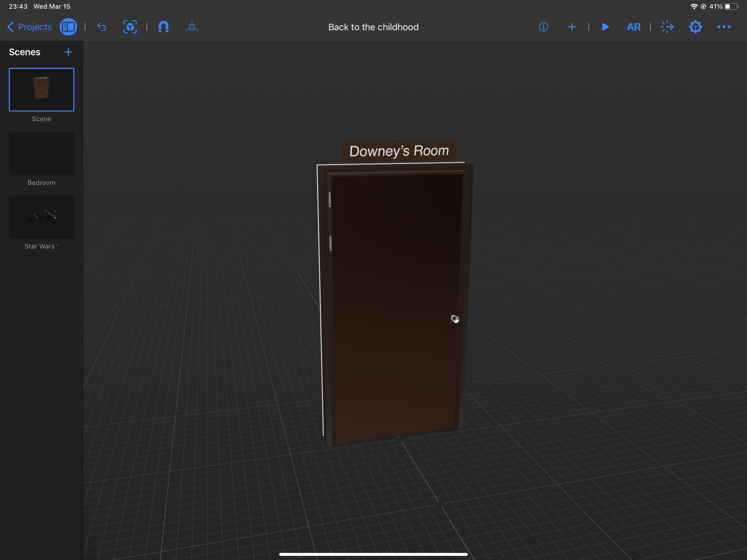This screenshot has width=747, height=560.
Task: Add a new scene with plus button
Action: 68,52
